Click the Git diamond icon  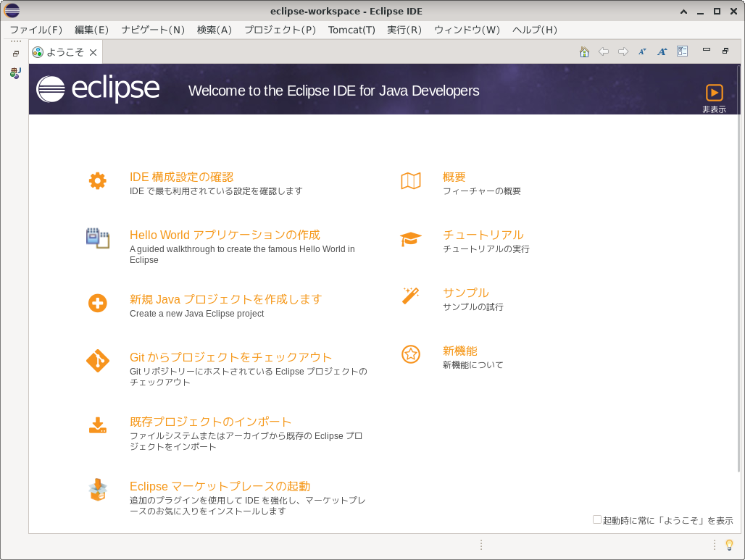[x=97, y=361]
